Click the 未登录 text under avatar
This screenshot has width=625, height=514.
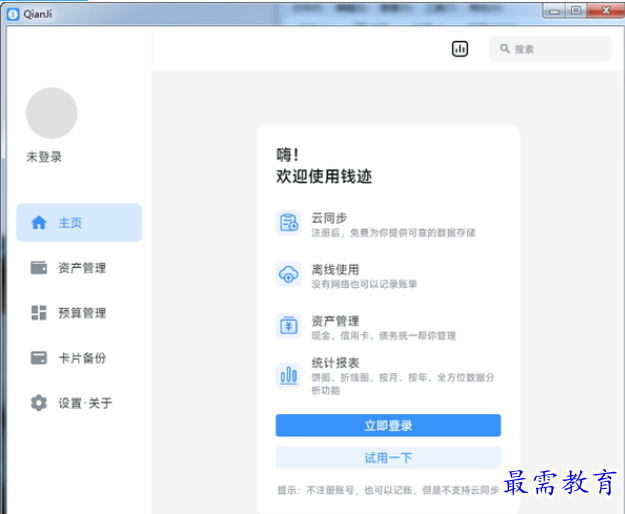(44, 157)
